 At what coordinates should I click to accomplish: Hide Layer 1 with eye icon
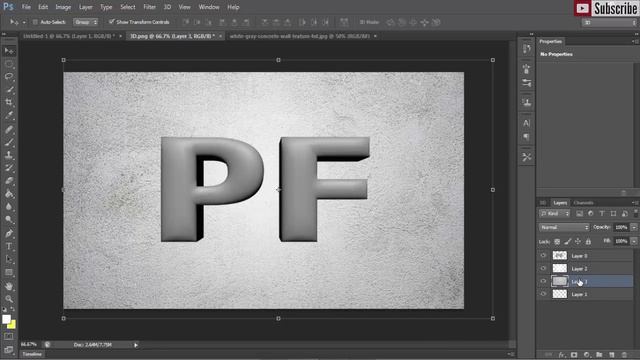click(543, 294)
